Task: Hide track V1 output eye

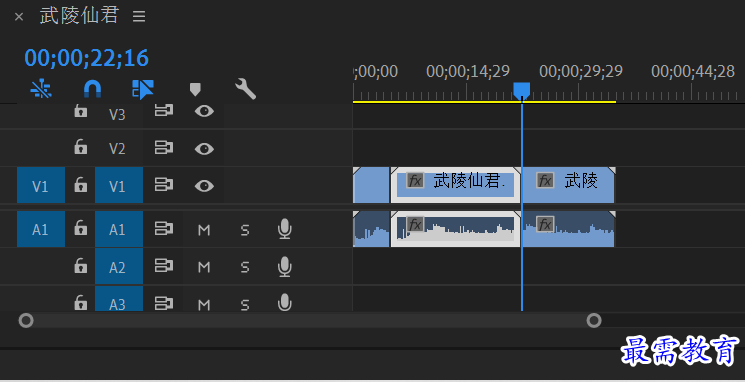Action: tap(204, 185)
